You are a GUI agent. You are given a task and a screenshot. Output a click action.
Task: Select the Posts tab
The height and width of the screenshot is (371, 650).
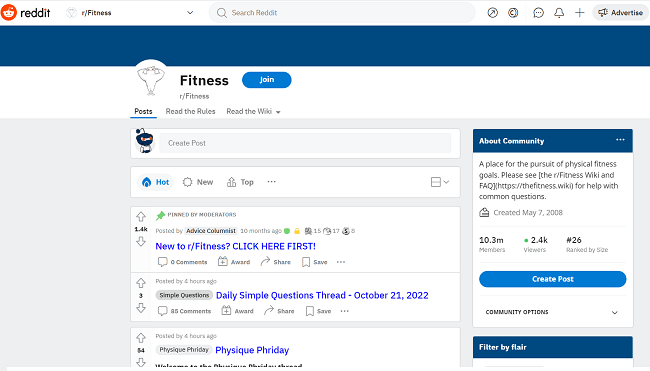(143, 112)
